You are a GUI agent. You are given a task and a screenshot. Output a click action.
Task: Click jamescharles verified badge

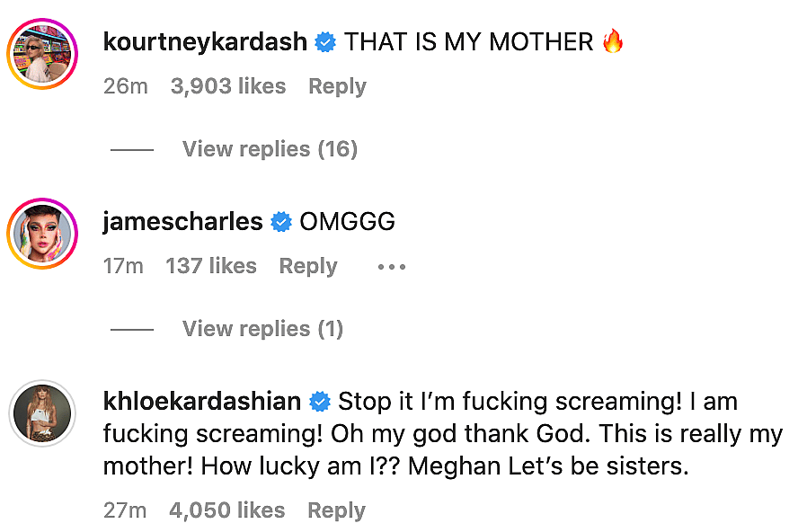click(x=281, y=222)
